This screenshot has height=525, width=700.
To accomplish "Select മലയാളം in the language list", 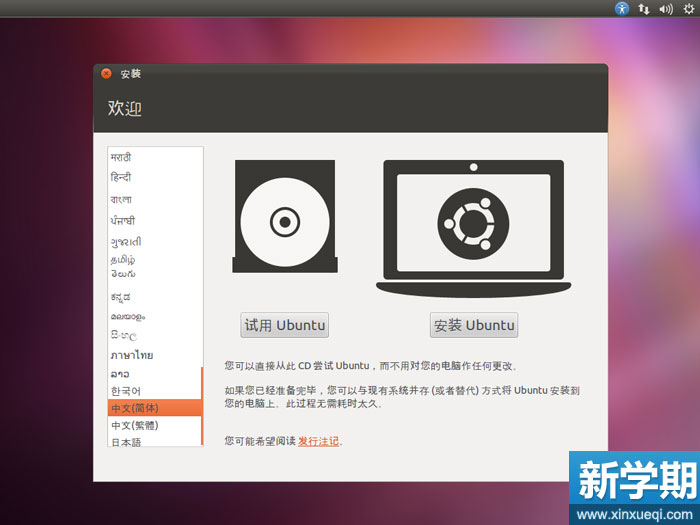I will pos(154,316).
